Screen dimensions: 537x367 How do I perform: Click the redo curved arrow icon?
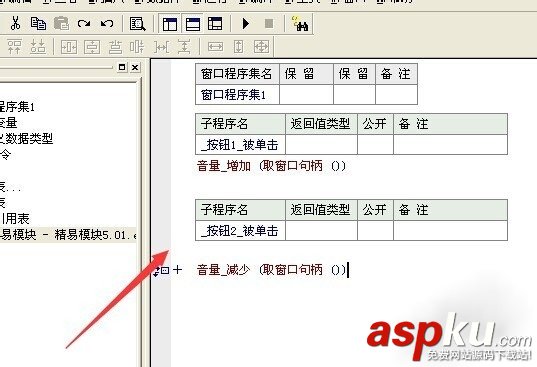84,24
